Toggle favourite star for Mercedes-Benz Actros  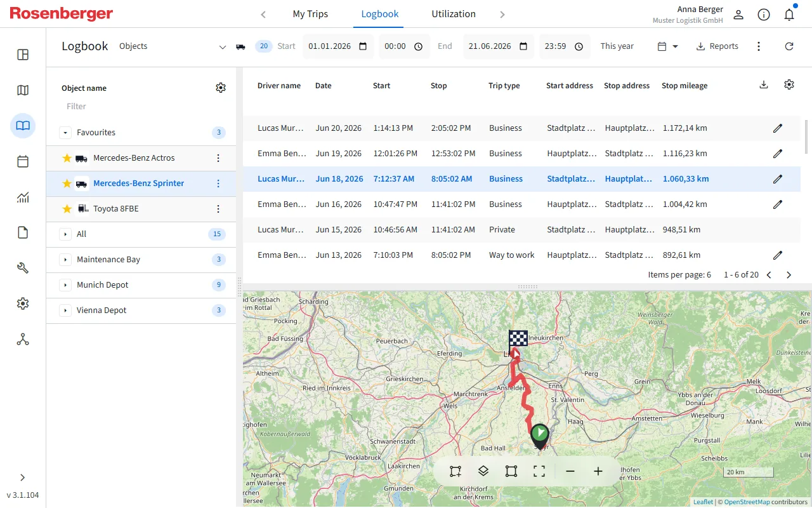pyautogui.click(x=67, y=158)
